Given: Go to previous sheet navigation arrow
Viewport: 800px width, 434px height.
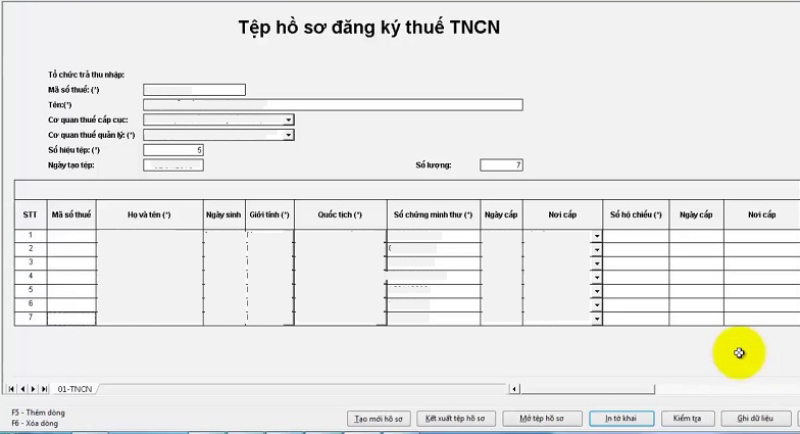Looking at the screenshot, I should [x=22, y=389].
